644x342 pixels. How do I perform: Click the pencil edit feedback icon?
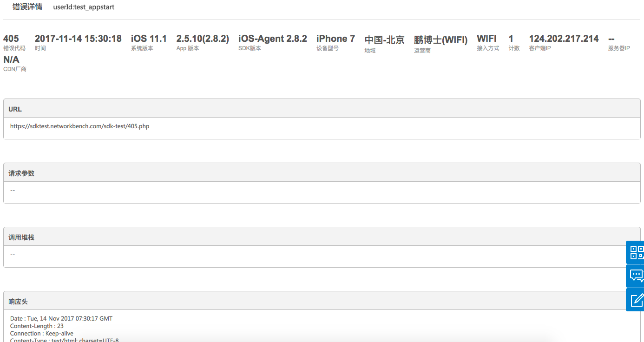point(636,300)
